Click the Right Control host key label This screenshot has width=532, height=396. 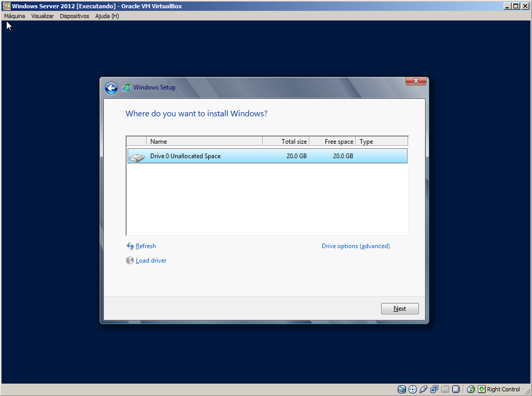[x=503, y=389]
